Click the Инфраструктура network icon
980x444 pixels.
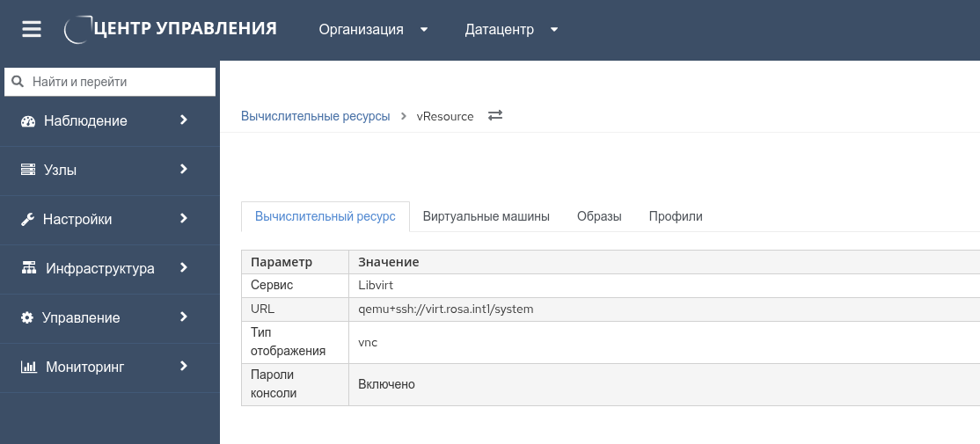point(28,268)
